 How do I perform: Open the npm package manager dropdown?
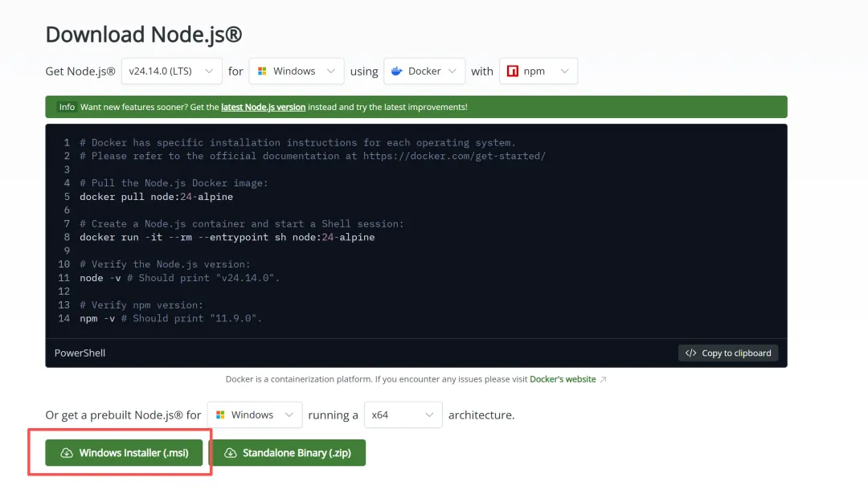pyautogui.click(x=538, y=71)
